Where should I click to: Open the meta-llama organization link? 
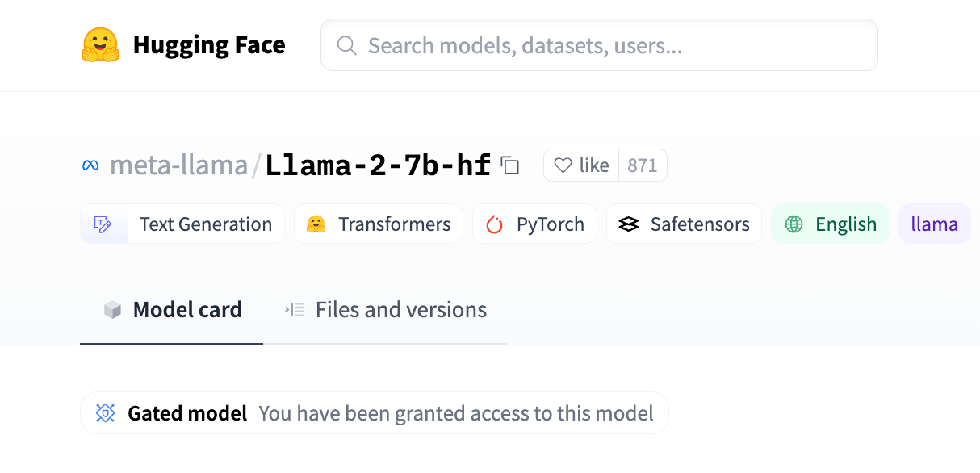tap(178, 165)
